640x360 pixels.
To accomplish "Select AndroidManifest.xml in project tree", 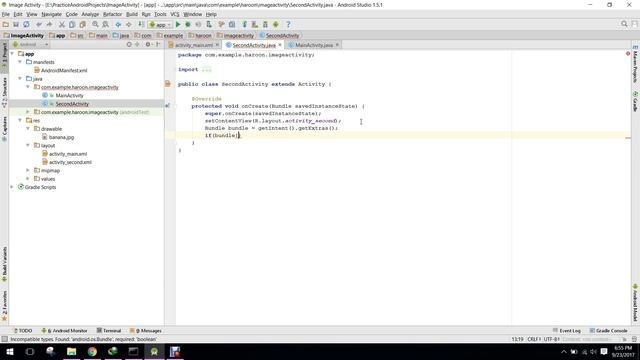I will click(x=64, y=71).
